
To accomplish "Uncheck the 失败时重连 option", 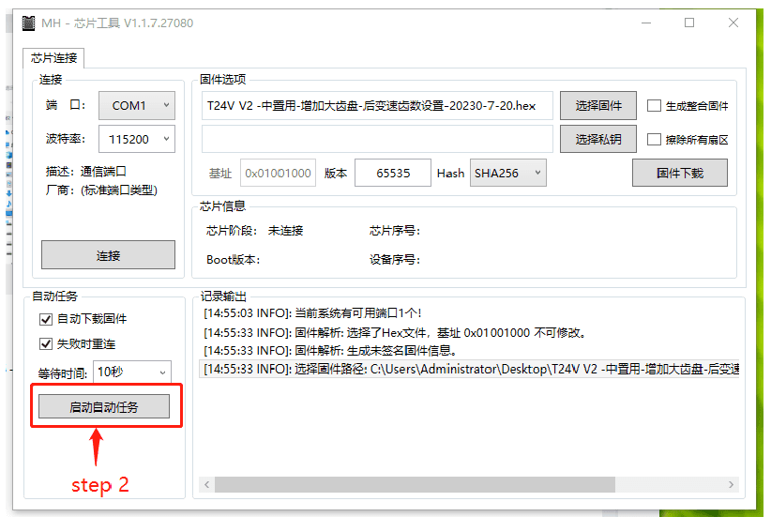I will (46, 343).
